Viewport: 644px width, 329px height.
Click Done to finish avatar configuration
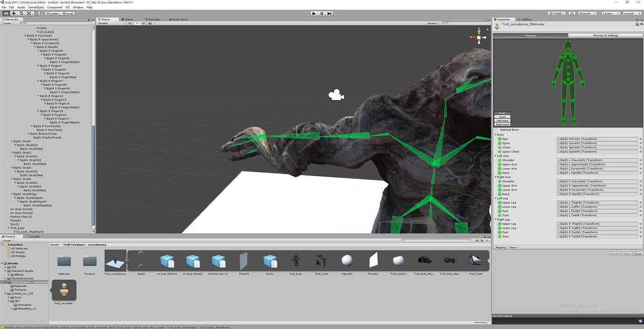tap(638, 254)
